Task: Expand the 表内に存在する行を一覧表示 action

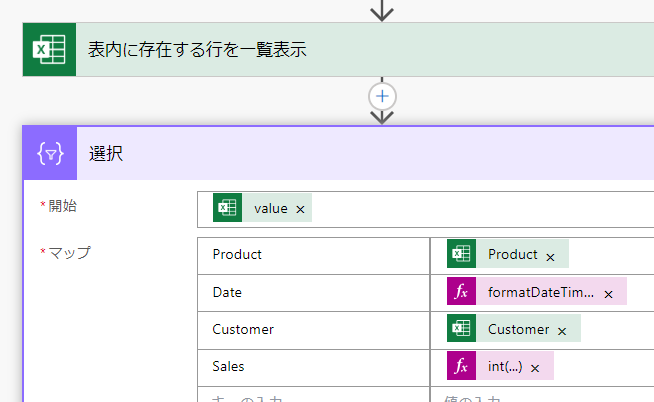Action: [300, 49]
